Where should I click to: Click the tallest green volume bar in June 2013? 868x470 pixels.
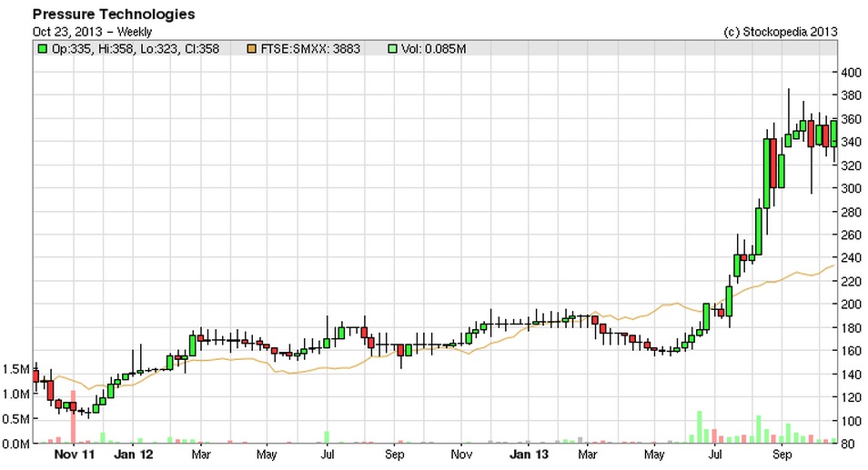pyautogui.click(x=699, y=427)
